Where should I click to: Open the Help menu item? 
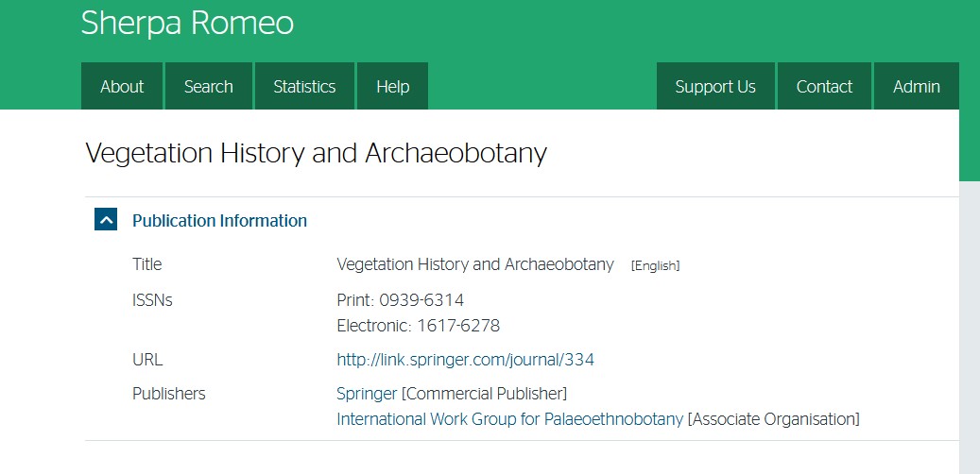coord(392,86)
